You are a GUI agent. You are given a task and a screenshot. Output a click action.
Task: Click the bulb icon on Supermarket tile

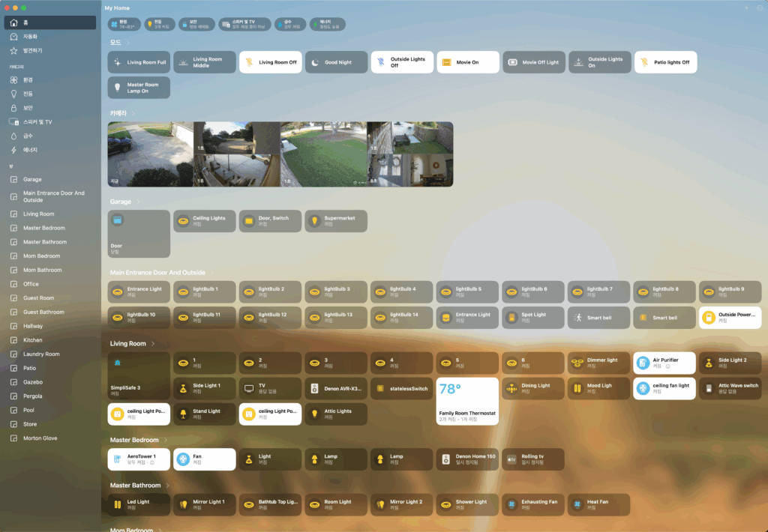[x=314, y=221]
